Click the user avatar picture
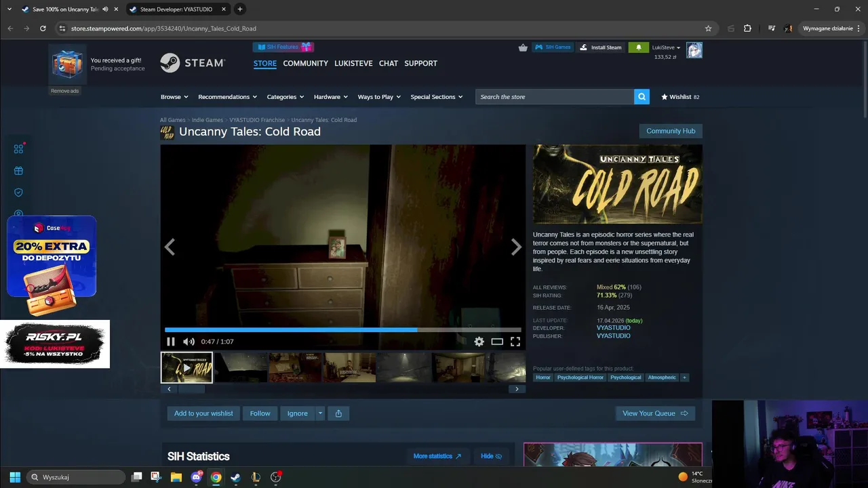This screenshot has width=868, height=488. click(694, 50)
